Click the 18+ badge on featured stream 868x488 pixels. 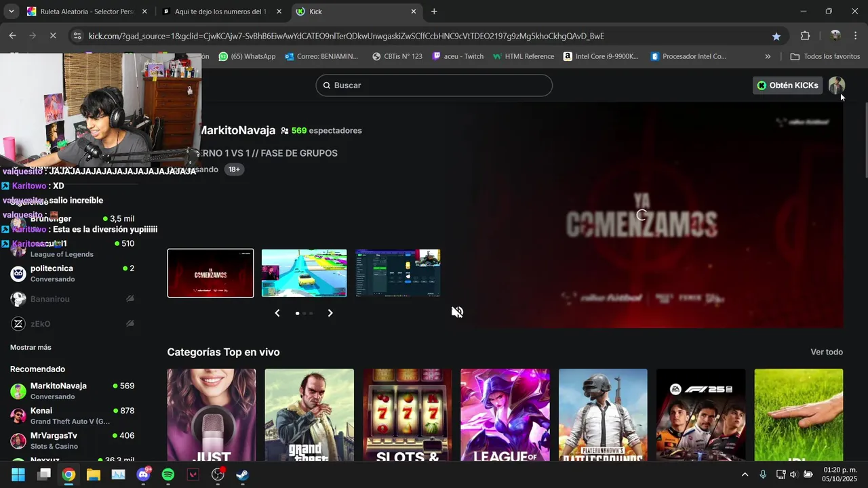[234, 169]
